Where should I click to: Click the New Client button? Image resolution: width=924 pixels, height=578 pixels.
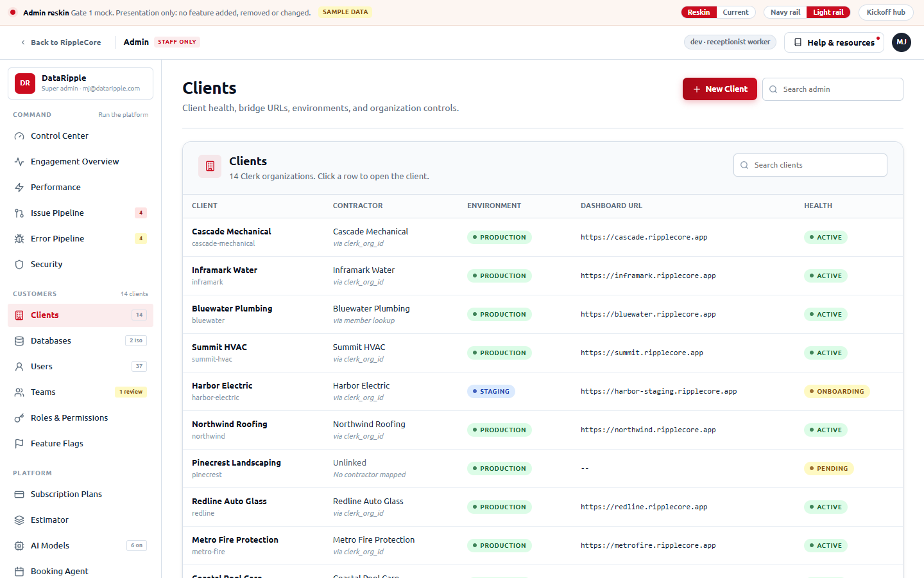[x=720, y=89]
